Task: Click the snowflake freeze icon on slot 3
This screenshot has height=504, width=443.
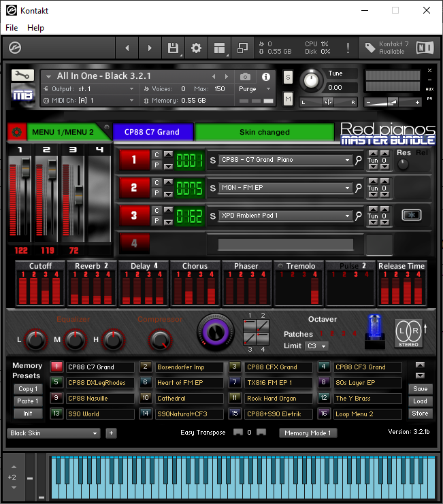Action: (412, 215)
